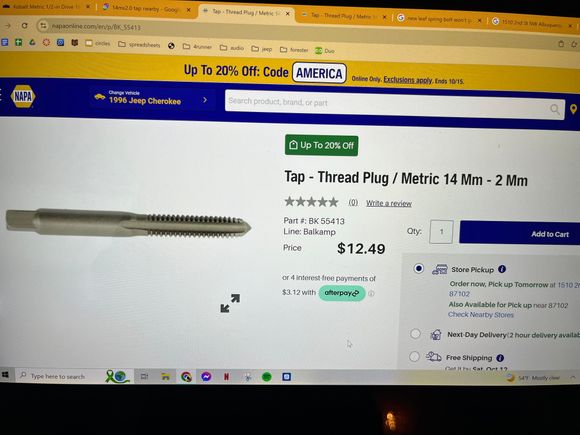580x435 pixels.
Task: Click the product search input field
Action: (387, 104)
